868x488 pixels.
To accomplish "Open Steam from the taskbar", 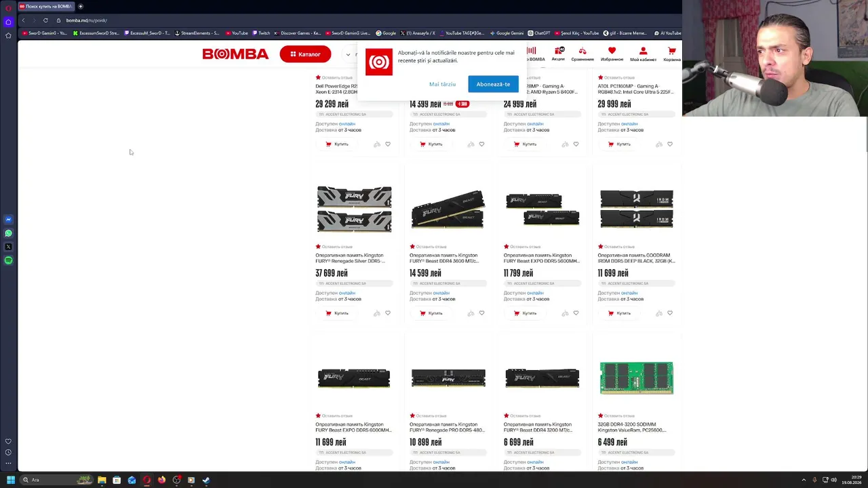I will [x=206, y=480].
